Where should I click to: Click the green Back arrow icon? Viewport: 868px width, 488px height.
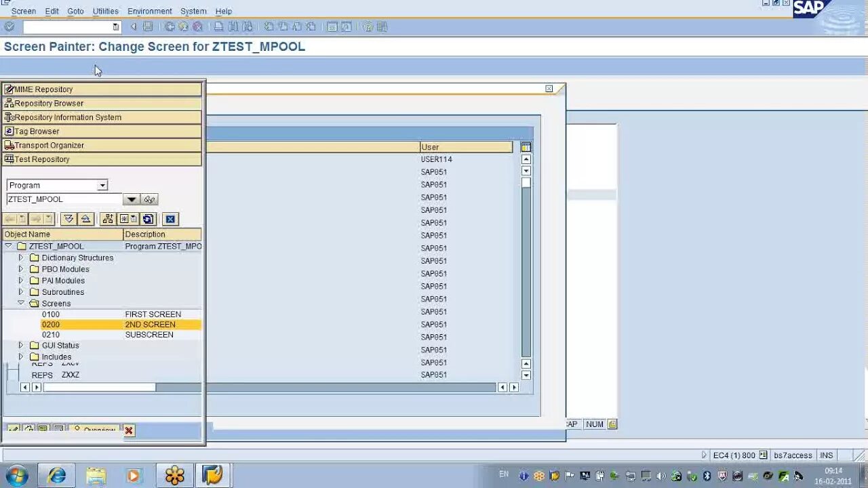tap(170, 26)
